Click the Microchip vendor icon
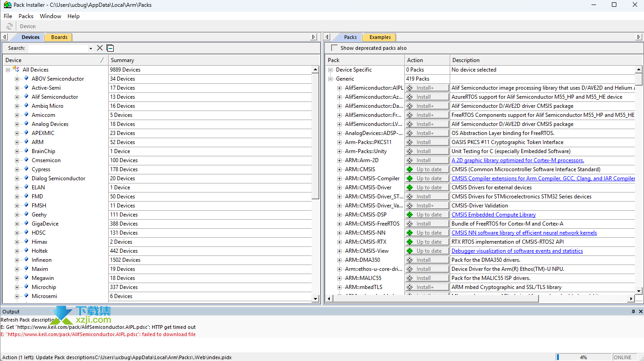 pos(27,287)
